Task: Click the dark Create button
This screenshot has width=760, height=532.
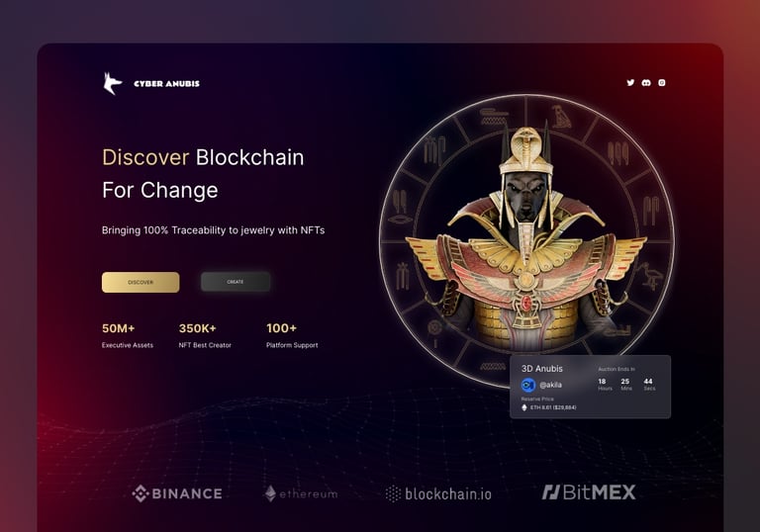Action: (236, 282)
